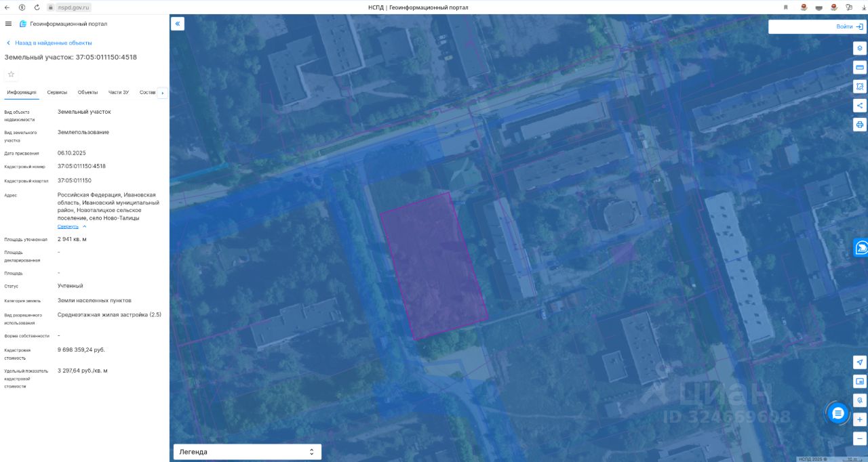868x462 pixels.
Task: Open browser downloads
Action: (863, 7)
